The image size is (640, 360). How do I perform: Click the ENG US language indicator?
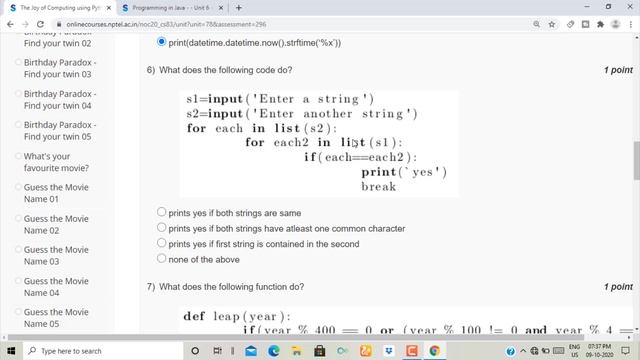point(574,351)
